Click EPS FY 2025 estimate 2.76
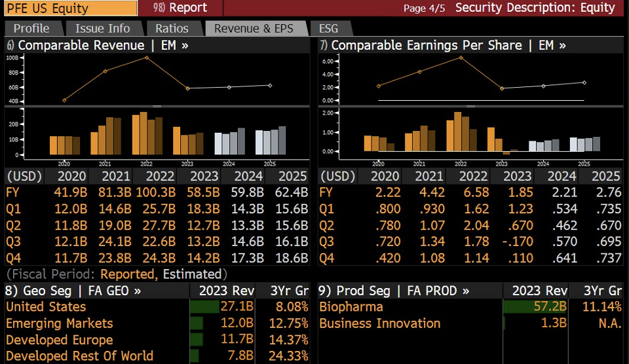 [609, 192]
